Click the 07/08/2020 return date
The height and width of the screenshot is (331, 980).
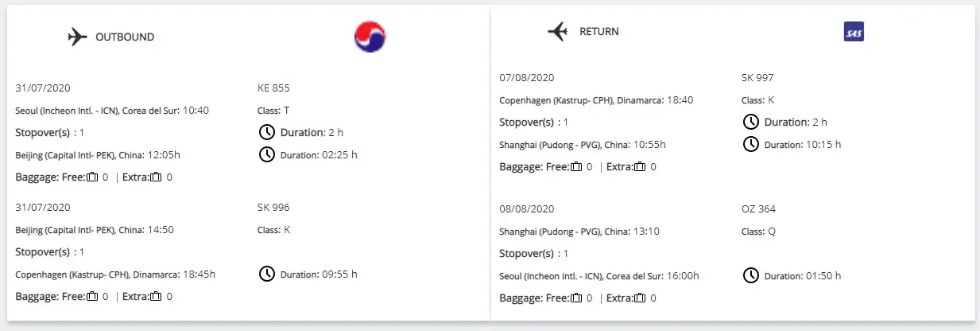[x=526, y=78]
